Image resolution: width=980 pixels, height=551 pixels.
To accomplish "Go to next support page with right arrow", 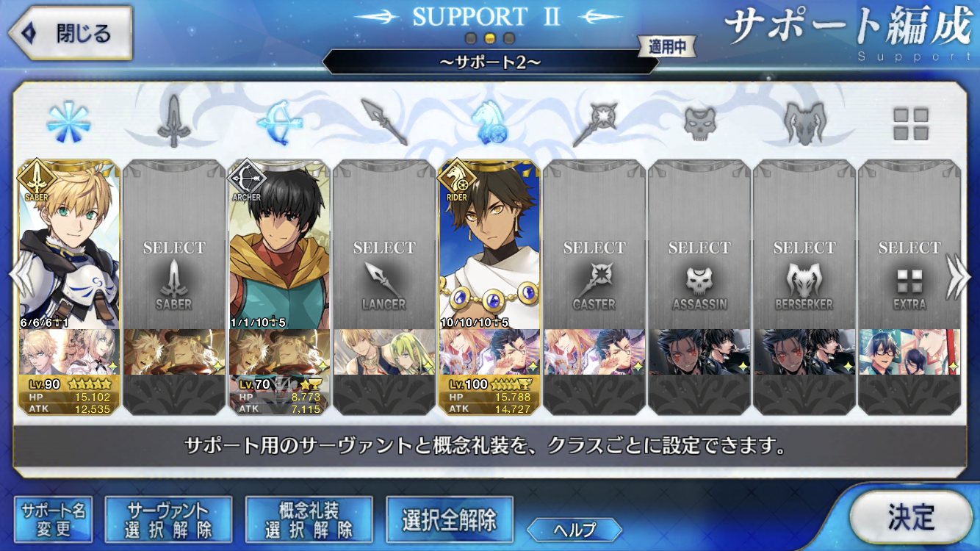I will 958,276.
